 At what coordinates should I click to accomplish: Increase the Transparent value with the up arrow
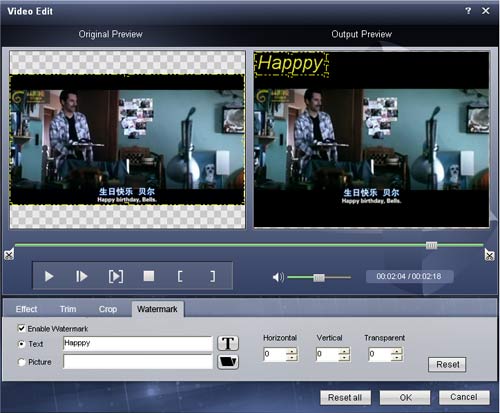(397, 351)
